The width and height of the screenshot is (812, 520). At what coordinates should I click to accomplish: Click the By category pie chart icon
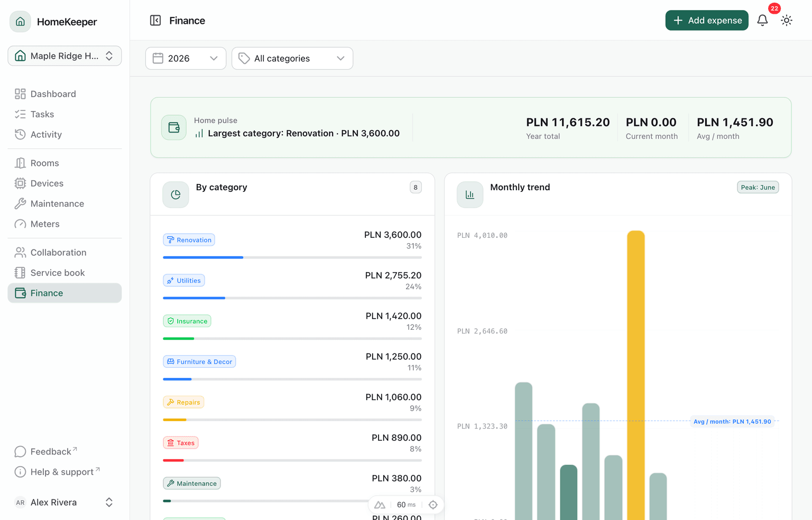click(176, 194)
